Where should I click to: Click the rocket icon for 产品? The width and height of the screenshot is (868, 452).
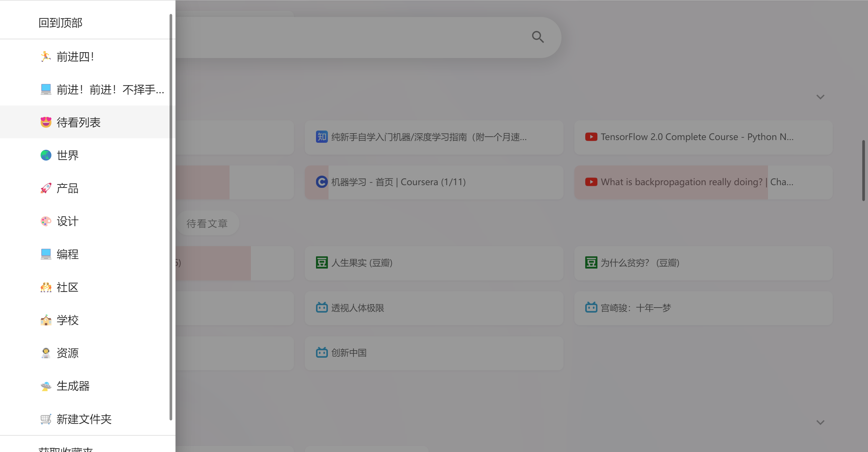[46, 188]
